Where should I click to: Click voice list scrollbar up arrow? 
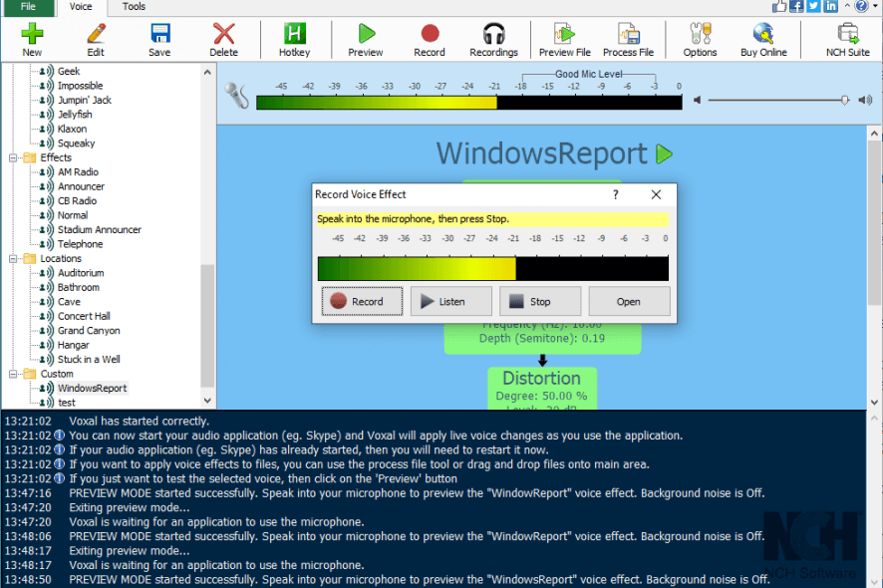coord(207,72)
